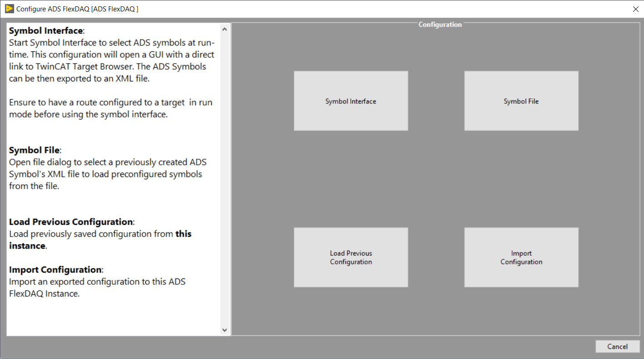Click 'Import Configuration' heading in help text

(55, 270)
